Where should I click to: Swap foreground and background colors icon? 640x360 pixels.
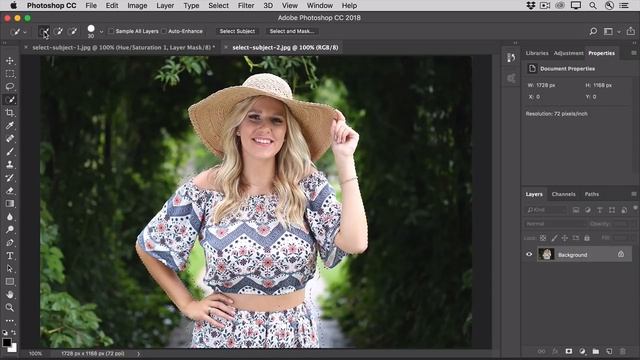(x=14, y=333)
